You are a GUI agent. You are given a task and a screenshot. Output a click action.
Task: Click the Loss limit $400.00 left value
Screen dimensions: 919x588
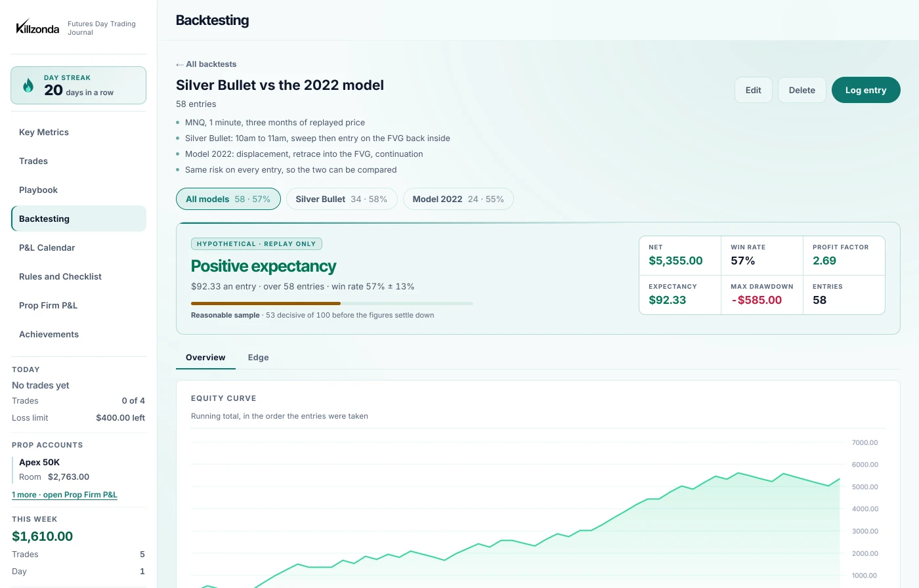121,417
